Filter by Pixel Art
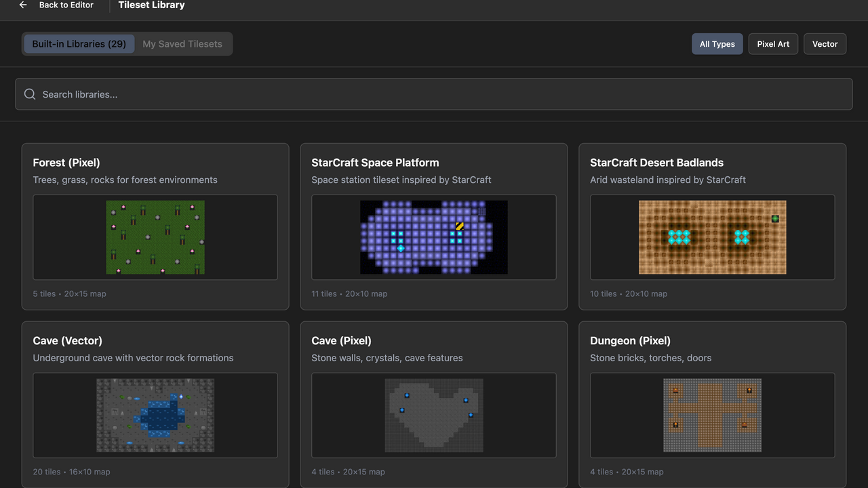This screenshot has height=488, width=868. tap(773, 44)
